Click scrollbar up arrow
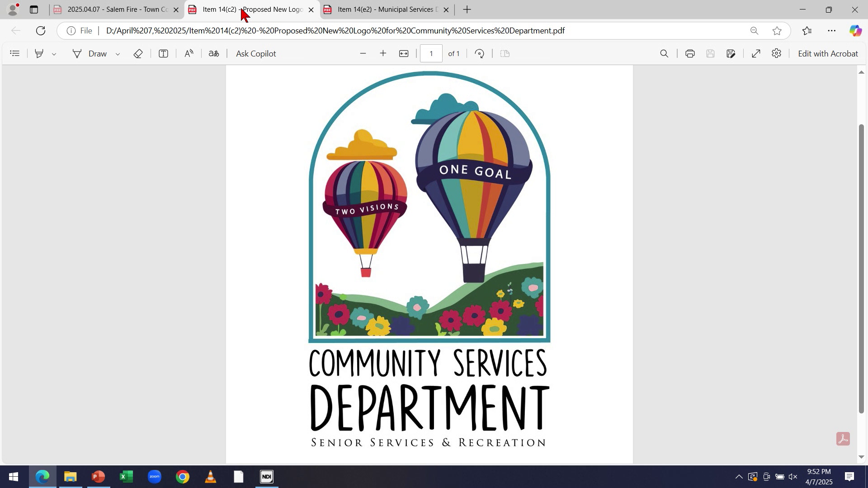 (x=861, y=72)
